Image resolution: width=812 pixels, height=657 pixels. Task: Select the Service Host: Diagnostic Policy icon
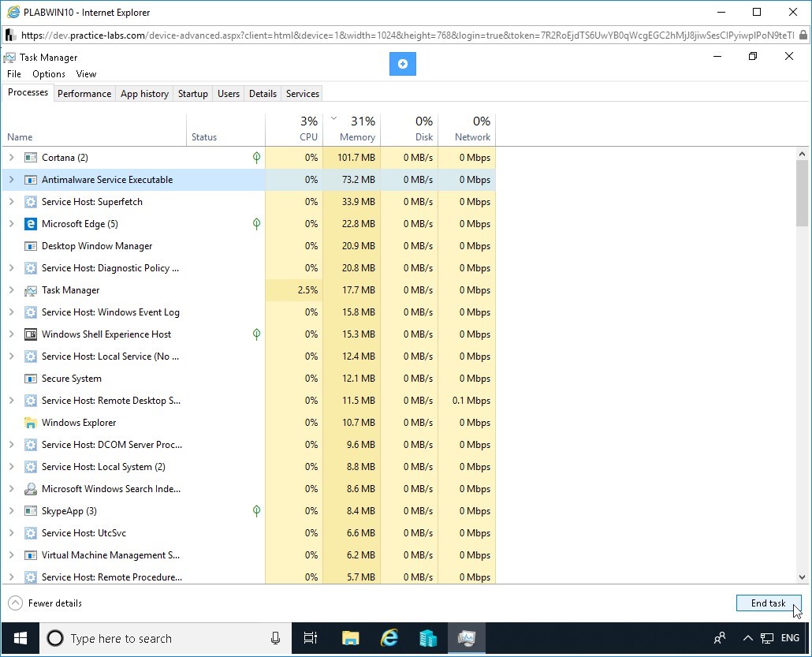pyautogui.click(x=31, y=268)
